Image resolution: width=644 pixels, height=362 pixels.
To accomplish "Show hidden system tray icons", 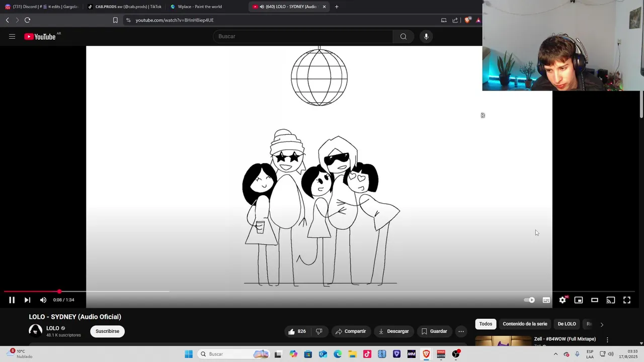I will click(555, 354).
